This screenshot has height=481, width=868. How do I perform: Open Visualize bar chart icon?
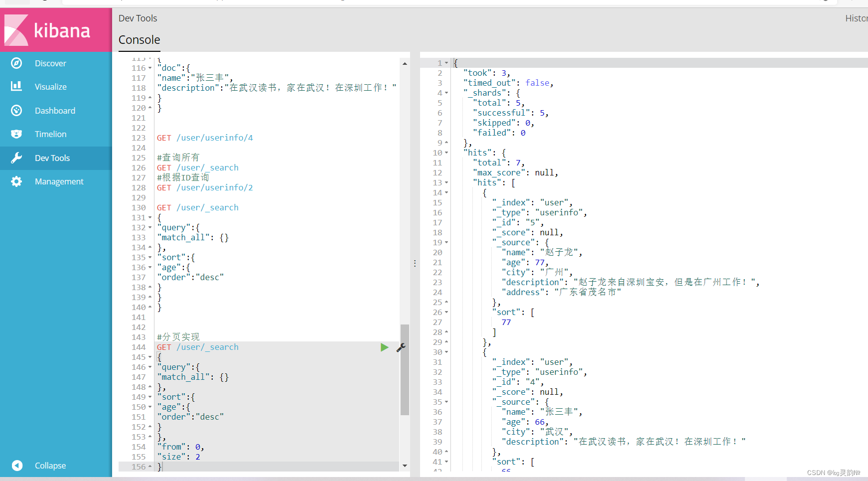pyautogui.click(x=16, y=87)
